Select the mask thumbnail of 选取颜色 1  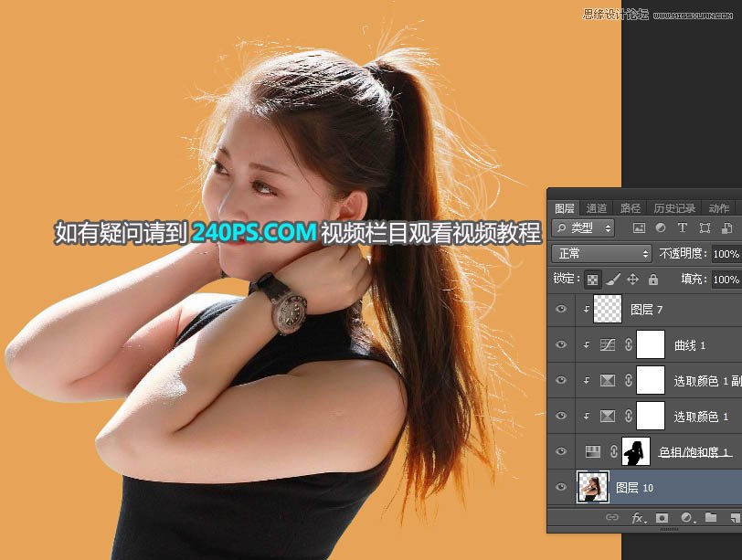651,416
